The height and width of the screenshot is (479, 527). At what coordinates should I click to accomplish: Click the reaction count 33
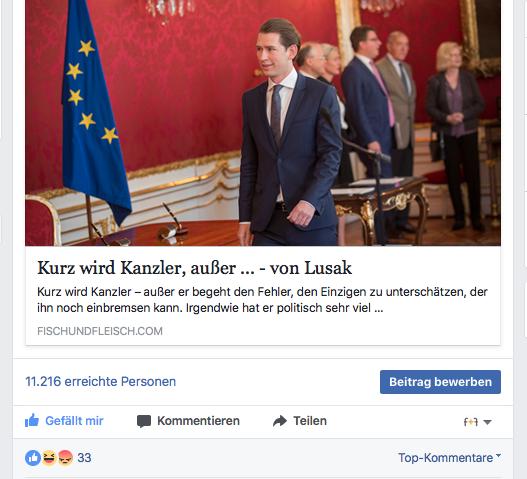click(84, 458)
